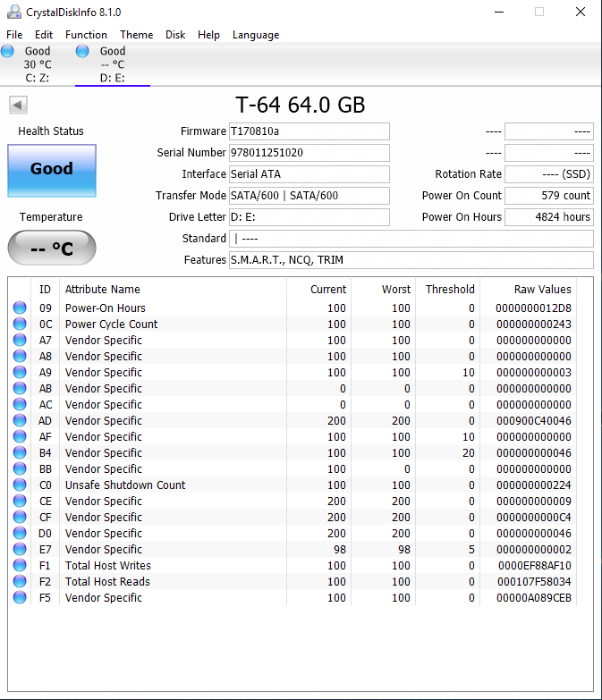Click the Firmware value field
Viewport: 602px width, 700px height.
(309, 131)
